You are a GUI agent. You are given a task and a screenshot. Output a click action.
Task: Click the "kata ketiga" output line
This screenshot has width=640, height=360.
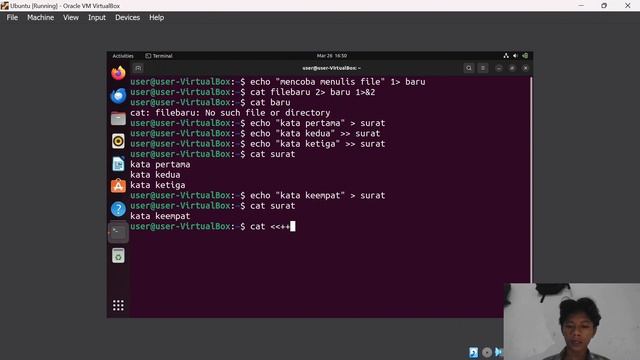[x=158, y=185]
